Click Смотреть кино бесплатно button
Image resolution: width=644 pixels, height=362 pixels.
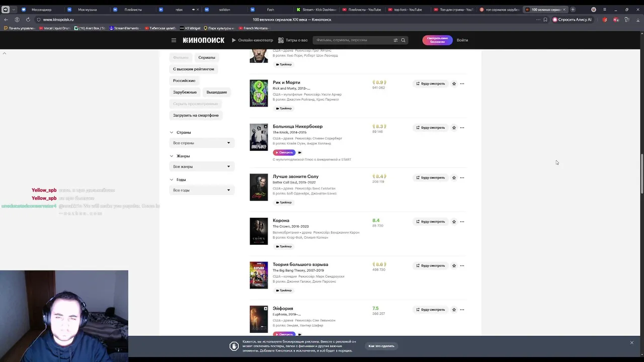click(437, 40)
